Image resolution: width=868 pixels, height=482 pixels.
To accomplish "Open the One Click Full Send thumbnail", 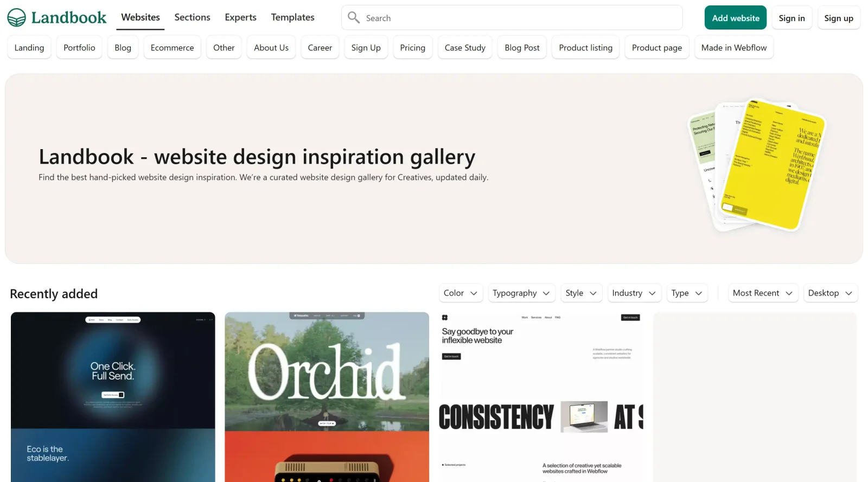I will pyautogui.click(x=113, y=397).
